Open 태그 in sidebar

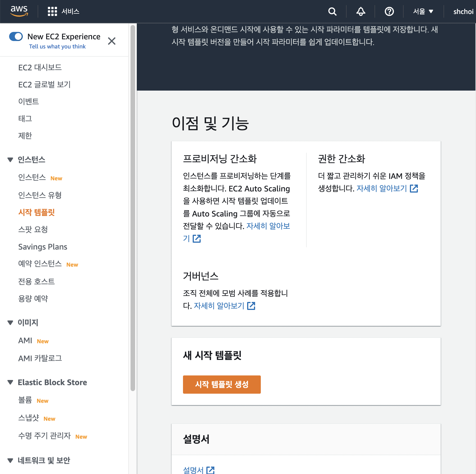[x=25, y=118]
